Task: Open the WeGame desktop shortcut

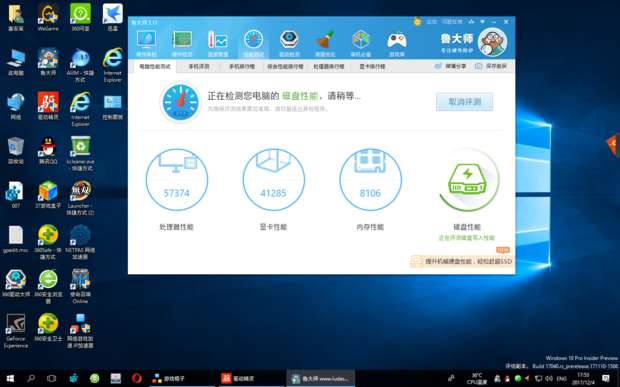Action: (x=48, y=17)
